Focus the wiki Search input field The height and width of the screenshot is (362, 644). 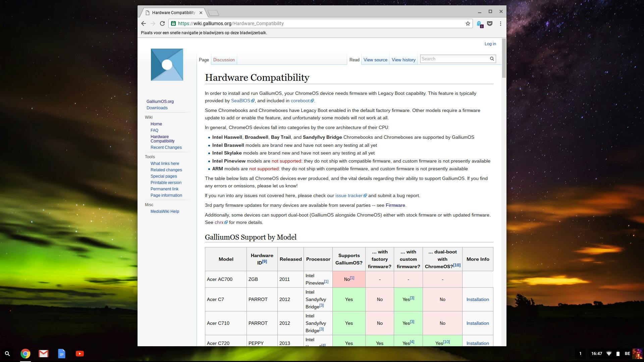click(x=453, y=59)
